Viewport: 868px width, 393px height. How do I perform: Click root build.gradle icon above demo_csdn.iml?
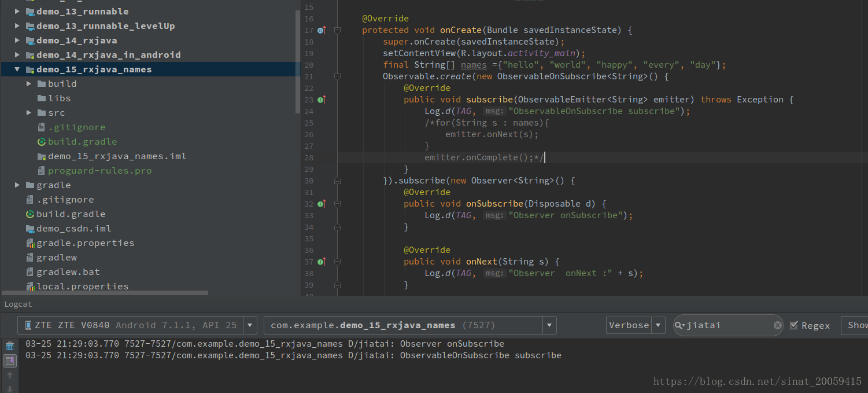30,214
